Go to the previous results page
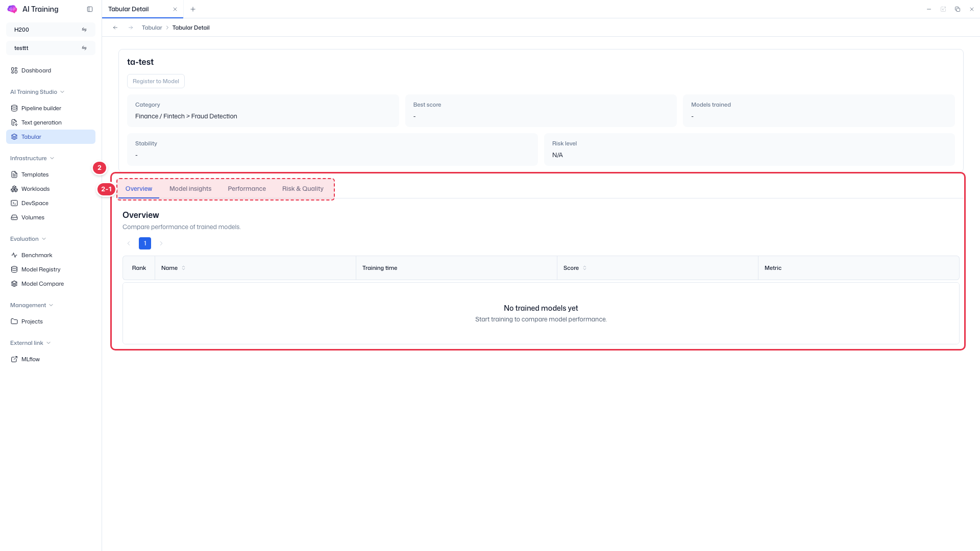 pos(129,243)
